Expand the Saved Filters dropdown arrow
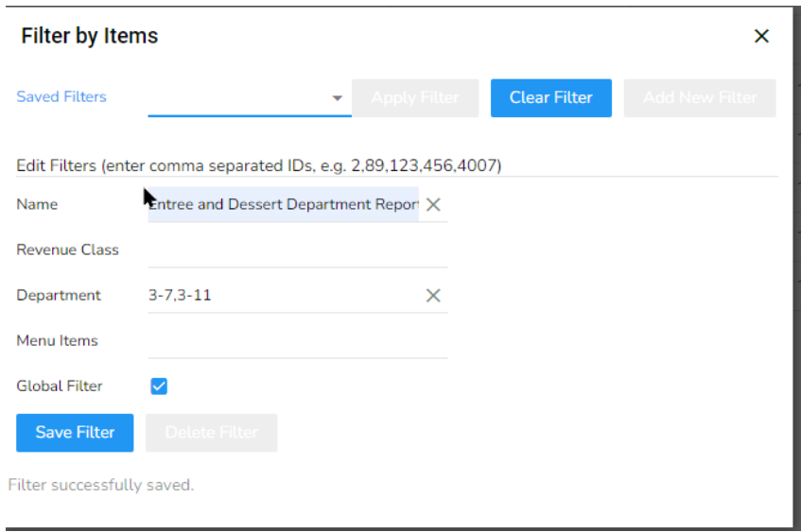 point(337,98)
